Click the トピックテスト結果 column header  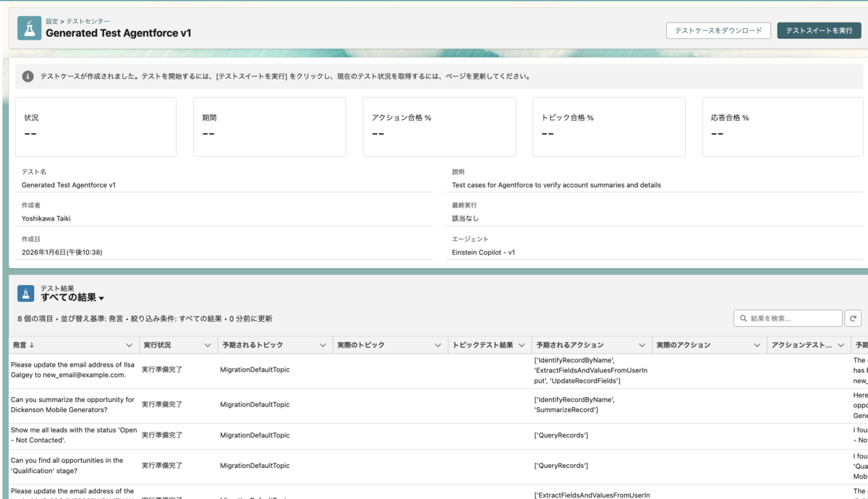[x=490, y=345]
